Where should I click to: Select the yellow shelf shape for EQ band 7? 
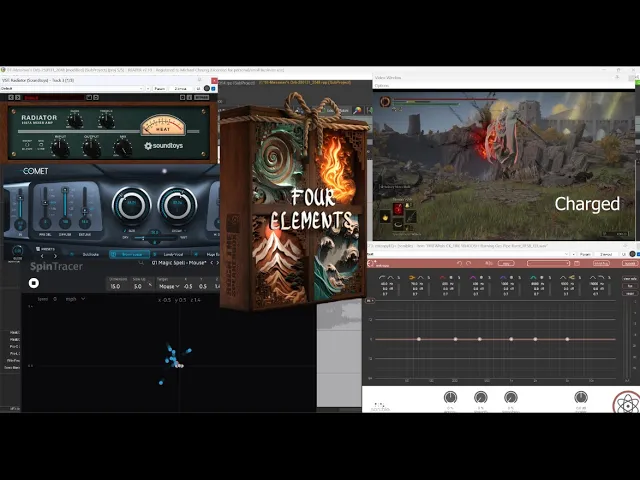tap(572, 278)
